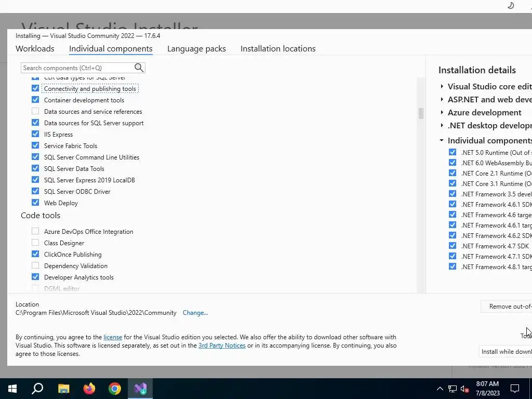Open Installation locations tab
The width and height of the screenshot is (532, 399).
[278, 48]
